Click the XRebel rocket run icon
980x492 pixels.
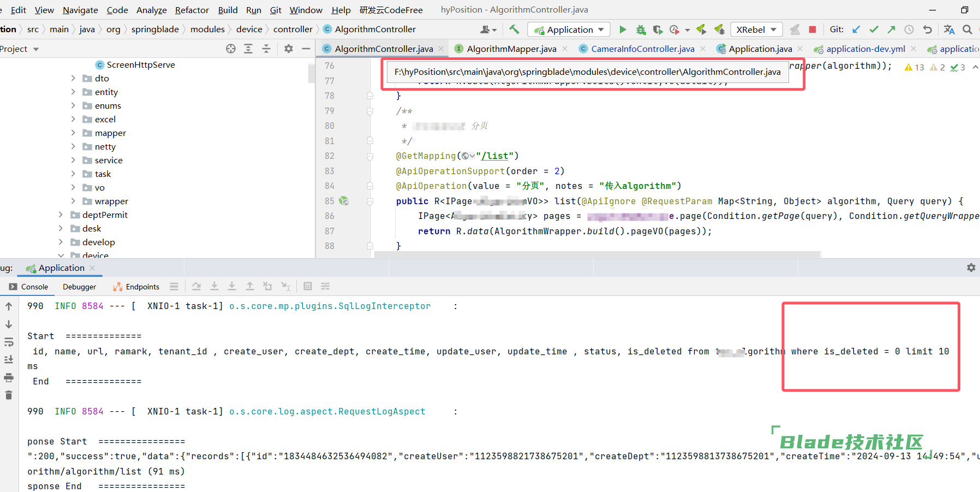click(x=701, y=29)
